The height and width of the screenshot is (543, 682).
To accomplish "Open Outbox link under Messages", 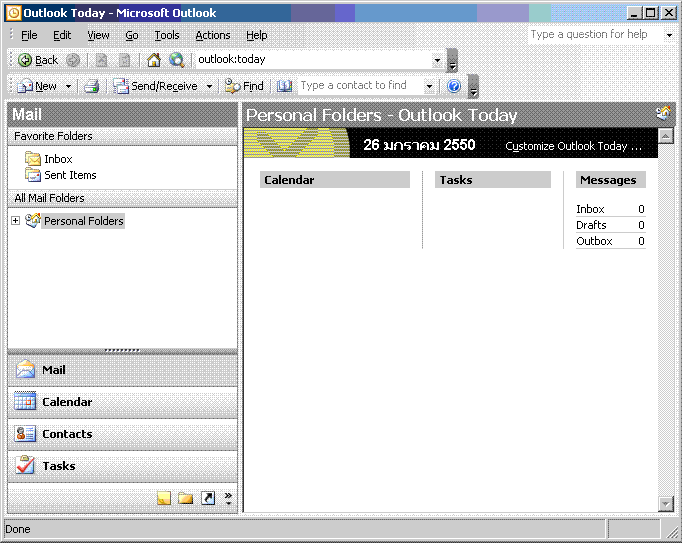I will click(594, 241).
